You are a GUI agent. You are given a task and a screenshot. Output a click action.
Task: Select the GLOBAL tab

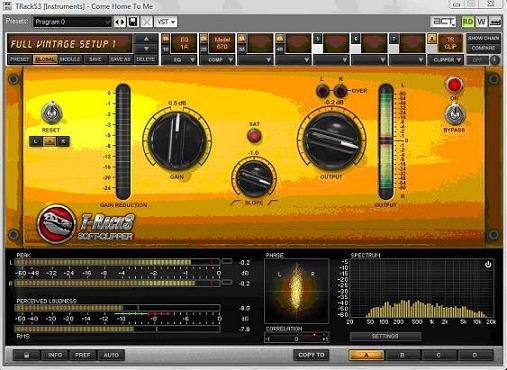[45, 59]
